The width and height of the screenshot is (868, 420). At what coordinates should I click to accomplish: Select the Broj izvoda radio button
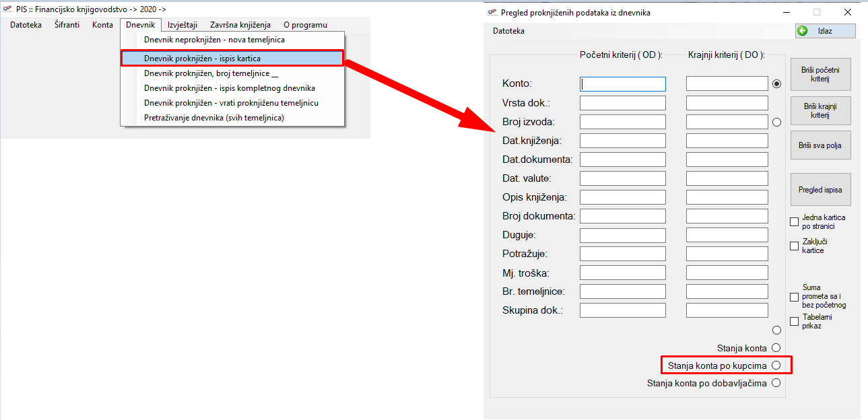(x=776, y=122)
